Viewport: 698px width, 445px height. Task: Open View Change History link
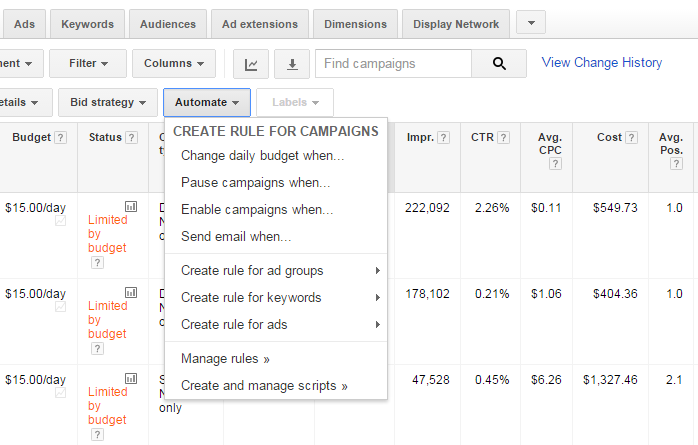click(x=602, y=62)
